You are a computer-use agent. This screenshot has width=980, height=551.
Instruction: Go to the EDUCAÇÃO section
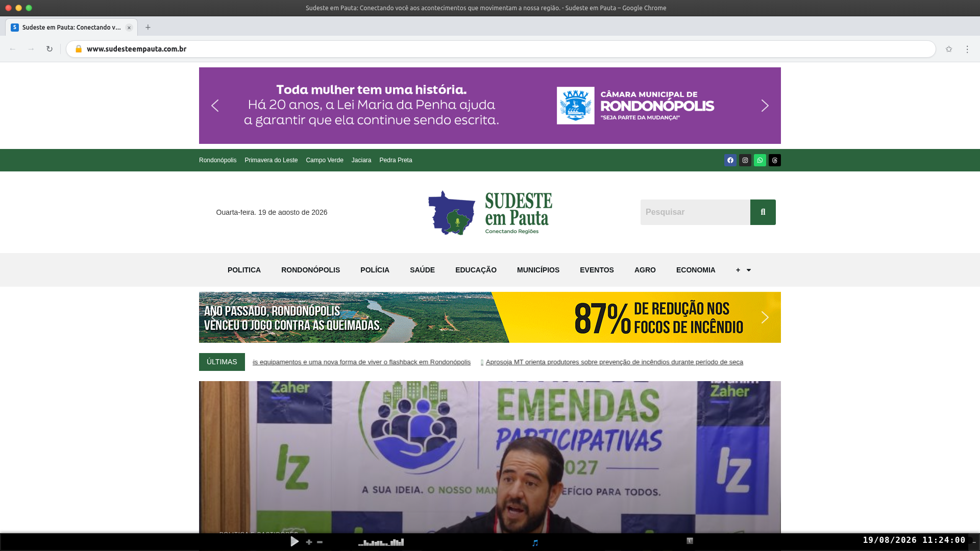(476, 270)
